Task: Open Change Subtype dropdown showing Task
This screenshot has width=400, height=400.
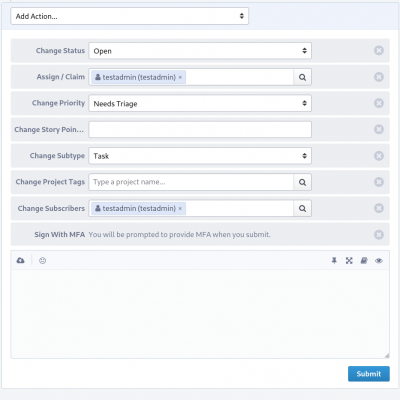Action: point(200,156)
